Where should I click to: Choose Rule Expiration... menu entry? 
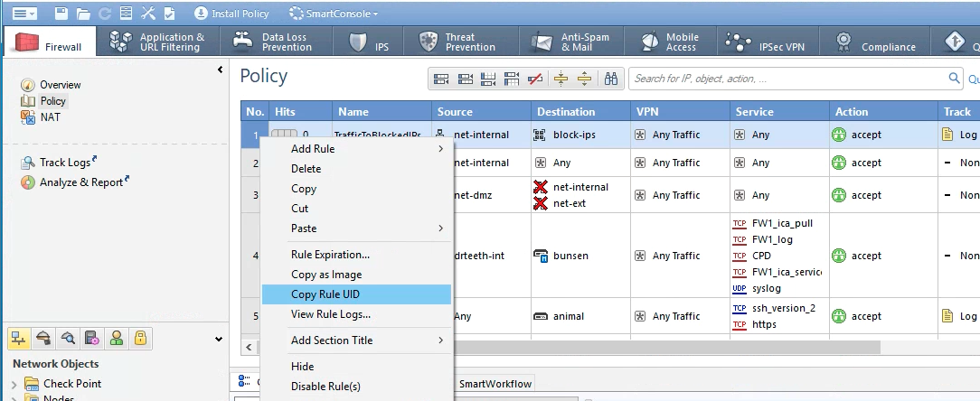(x=356, y=254)
